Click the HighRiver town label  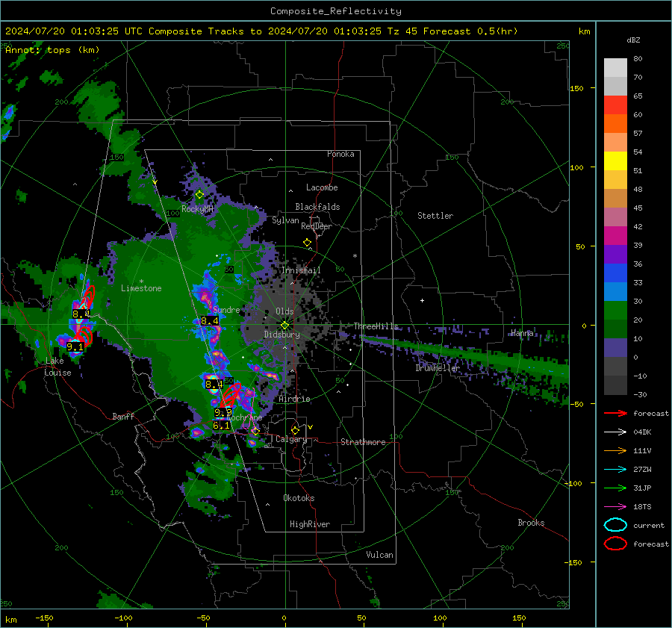(310, 524)
